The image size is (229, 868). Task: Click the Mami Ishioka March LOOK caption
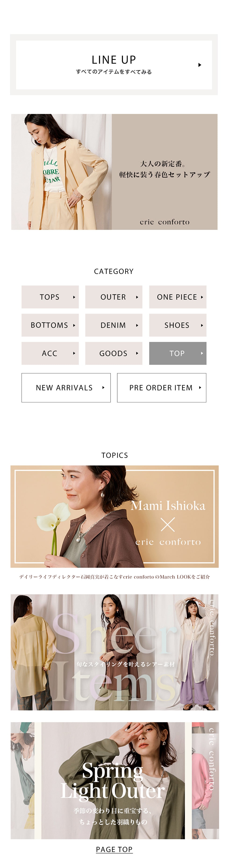[114, 577]
